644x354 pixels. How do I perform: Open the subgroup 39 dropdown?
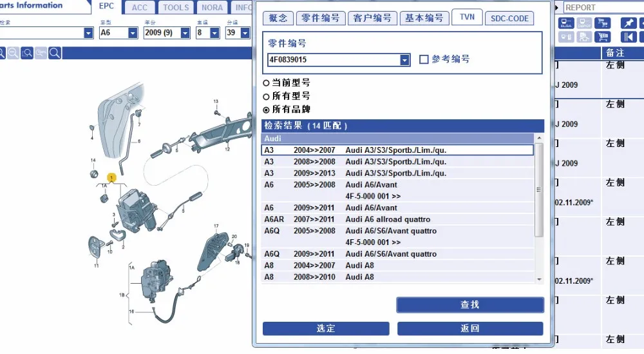(x=245, y=33)
